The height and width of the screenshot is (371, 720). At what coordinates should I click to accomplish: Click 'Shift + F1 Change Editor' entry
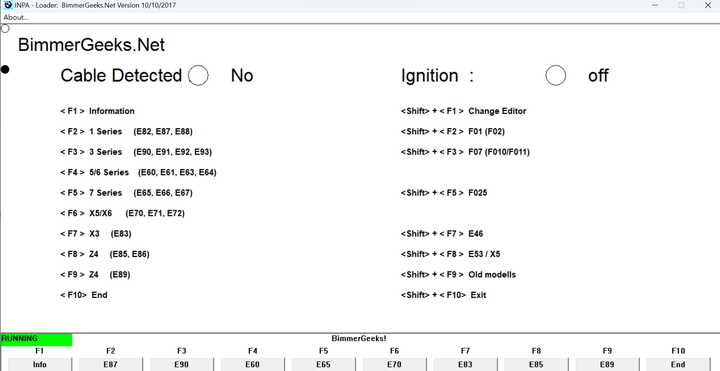pyautogui.click(x=463, y=111)
